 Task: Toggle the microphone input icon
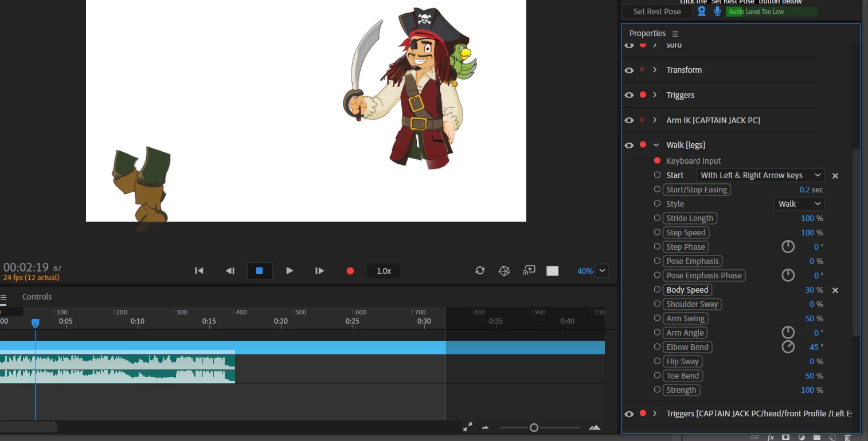(x=717, y=11)
